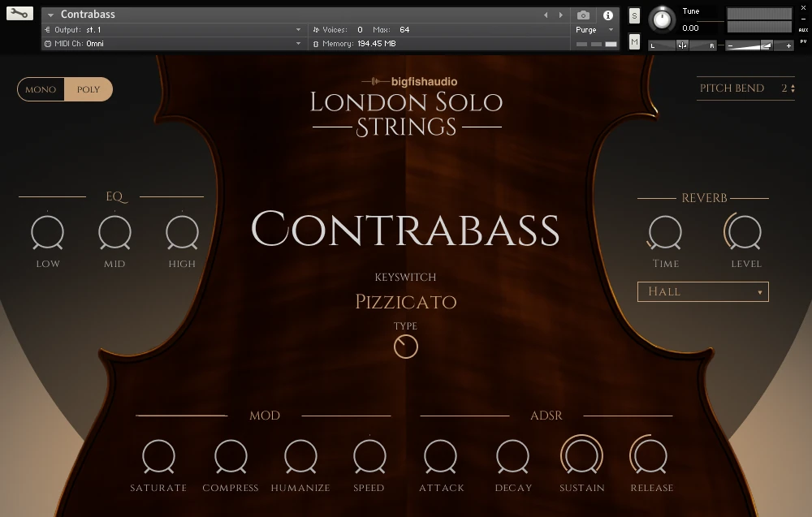Change reverb type in the Hall dropdown
Image resolution: width=812 pixels, height=517 pixels.
click(702, 291)
